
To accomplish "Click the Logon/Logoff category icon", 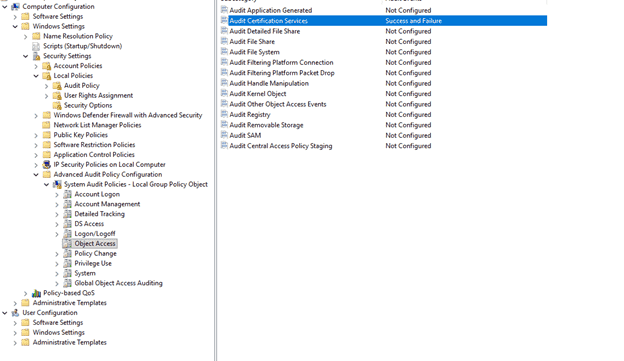I will point(67,234).
